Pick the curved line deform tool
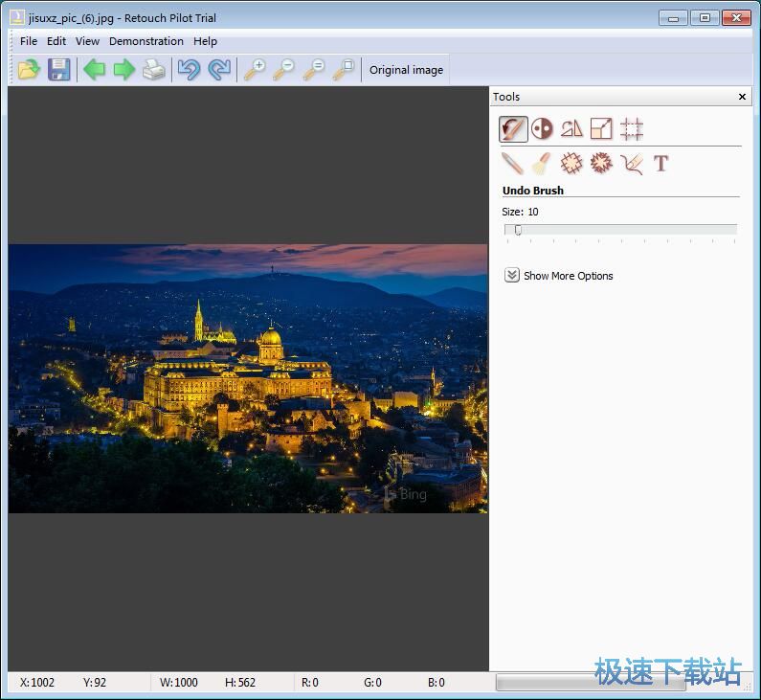This screenshot has height=700, width=761. click(631, 163)
